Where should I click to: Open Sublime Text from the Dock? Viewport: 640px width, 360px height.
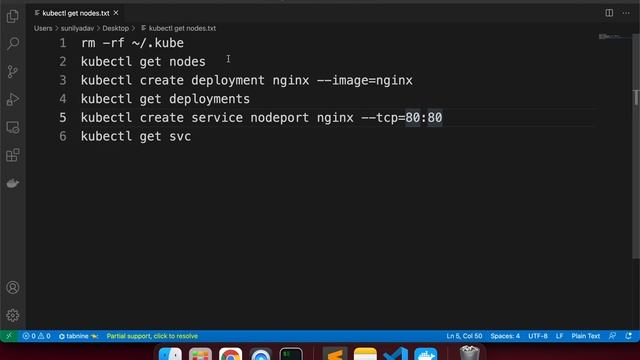click(x=335, y=353)
